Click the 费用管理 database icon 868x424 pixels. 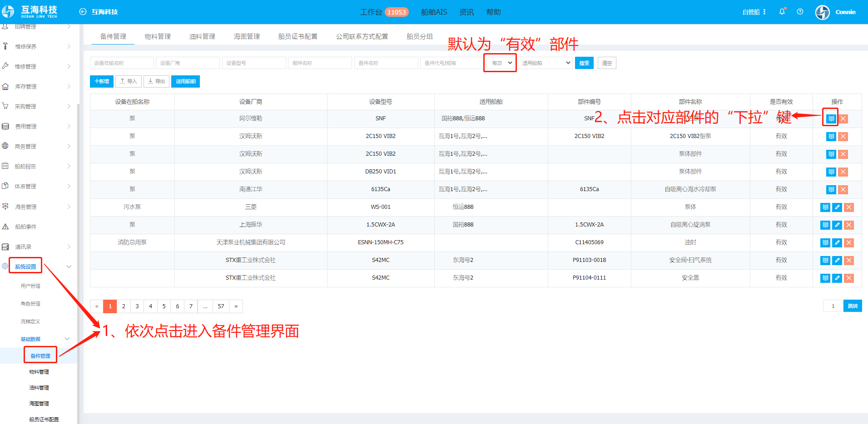click(x=5, y=126)
